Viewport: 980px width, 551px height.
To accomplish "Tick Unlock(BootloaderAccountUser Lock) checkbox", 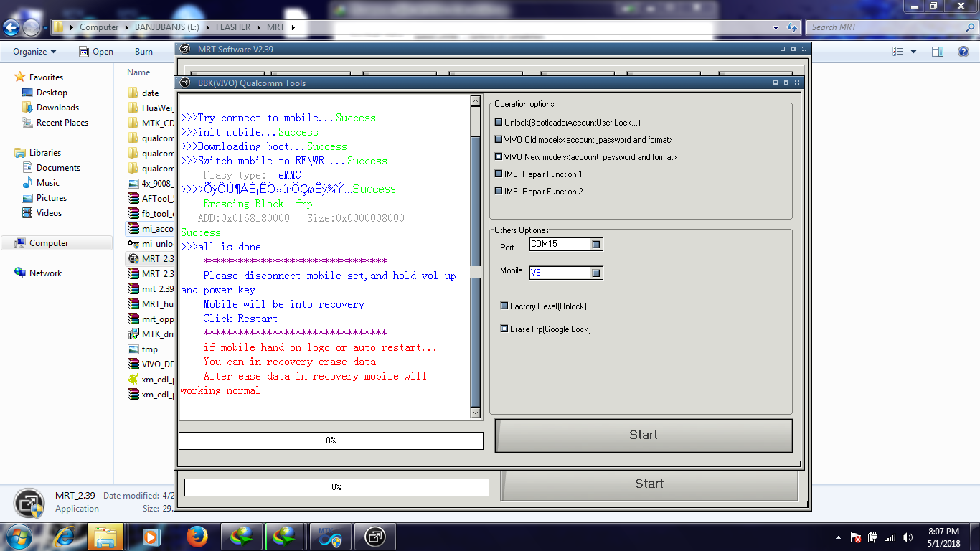I will (x=499, y=123).
